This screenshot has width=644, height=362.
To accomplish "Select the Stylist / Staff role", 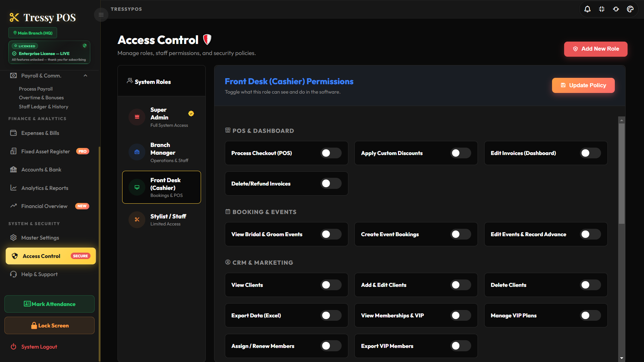I will (x=161, y=219).
